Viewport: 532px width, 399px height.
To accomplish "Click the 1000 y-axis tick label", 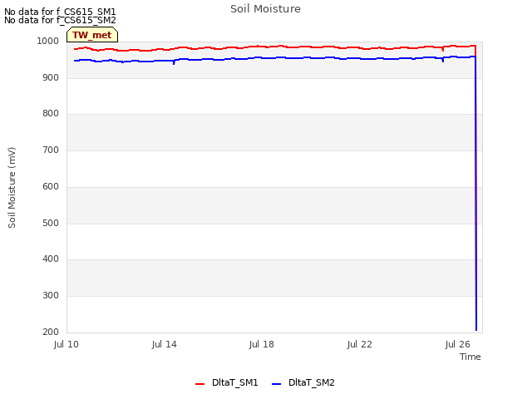I will point(48,41).
